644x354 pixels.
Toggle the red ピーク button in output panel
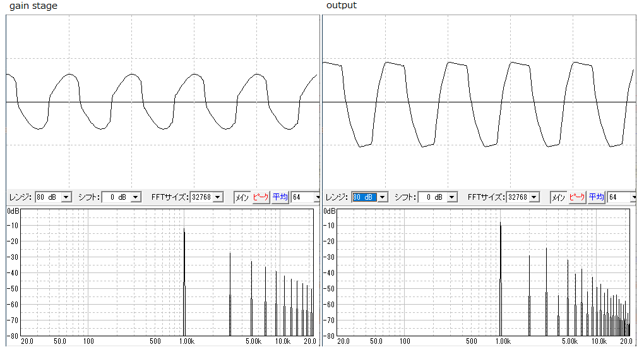(x=576, y=197)
